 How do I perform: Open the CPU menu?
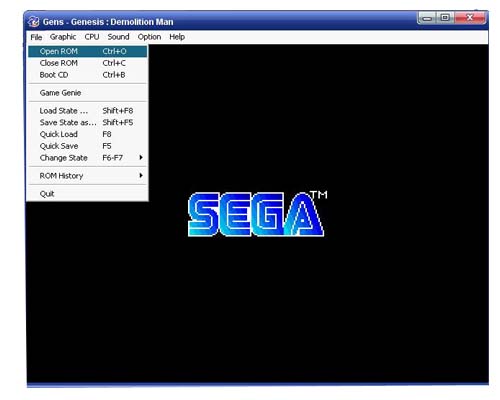pyautogui.click(x=92, y=37)
